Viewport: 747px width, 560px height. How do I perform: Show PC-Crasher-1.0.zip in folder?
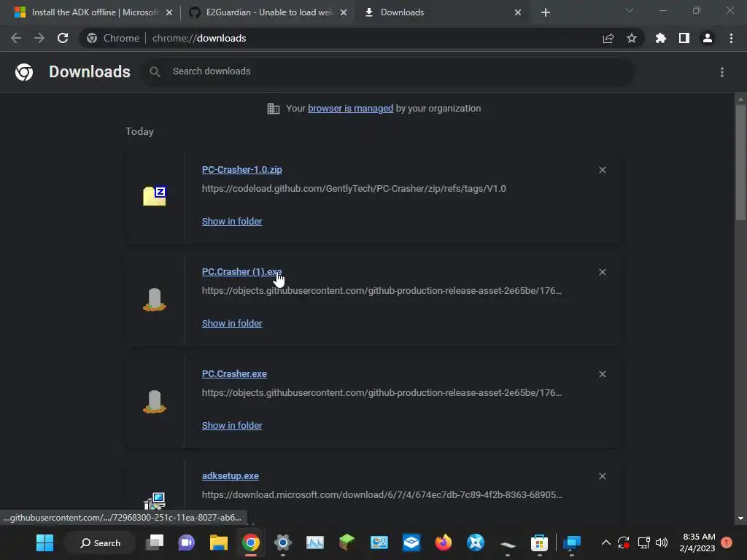tap(232, 222)
